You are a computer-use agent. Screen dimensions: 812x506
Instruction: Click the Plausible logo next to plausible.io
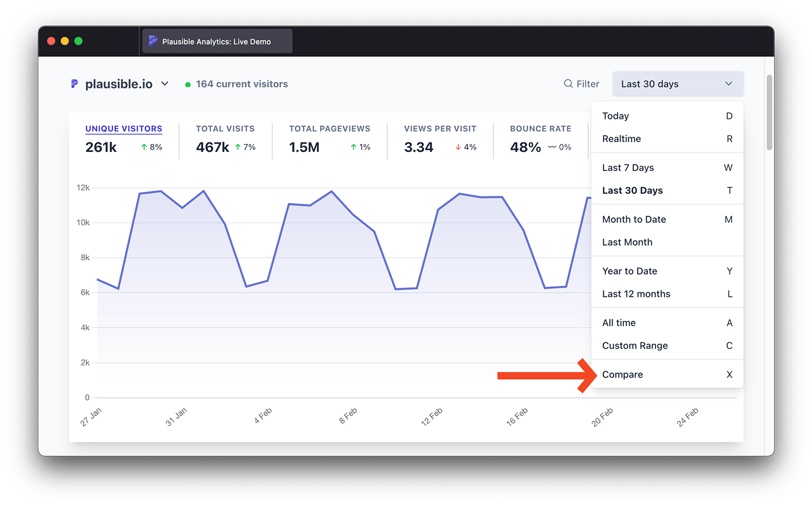75,84
